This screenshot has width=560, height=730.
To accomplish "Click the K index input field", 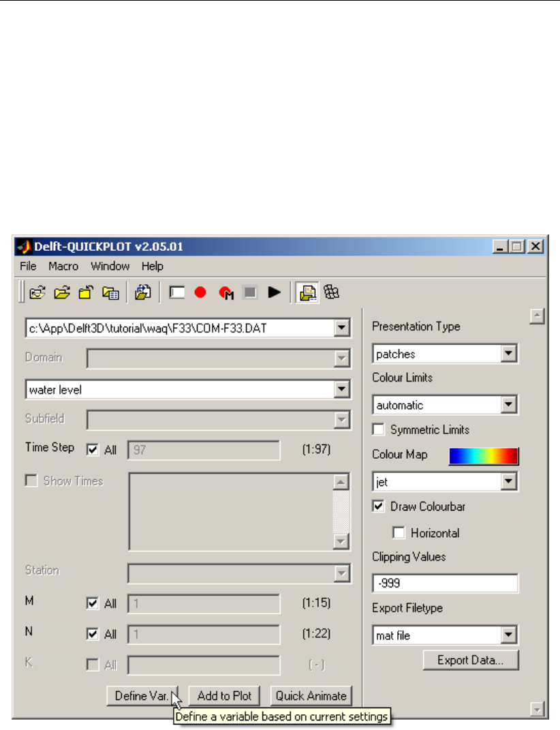I will click(x=204, y=665).
